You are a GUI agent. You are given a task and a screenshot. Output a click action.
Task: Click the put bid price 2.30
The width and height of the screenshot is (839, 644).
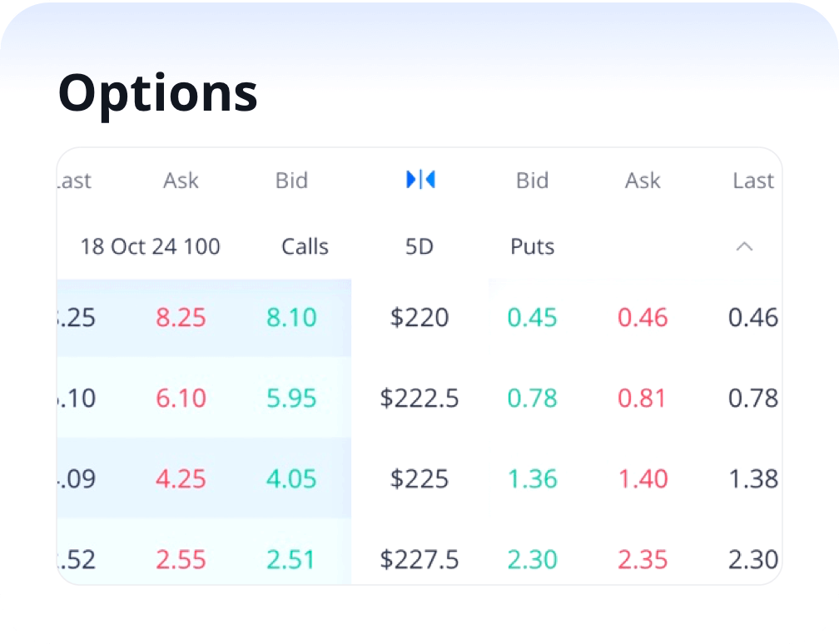coord(532,559)
